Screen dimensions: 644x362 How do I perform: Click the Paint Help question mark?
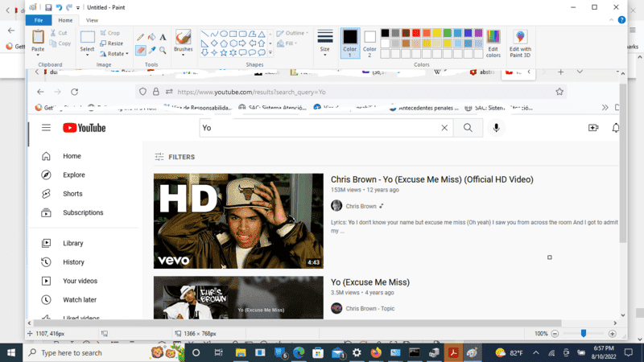point(621,19)
